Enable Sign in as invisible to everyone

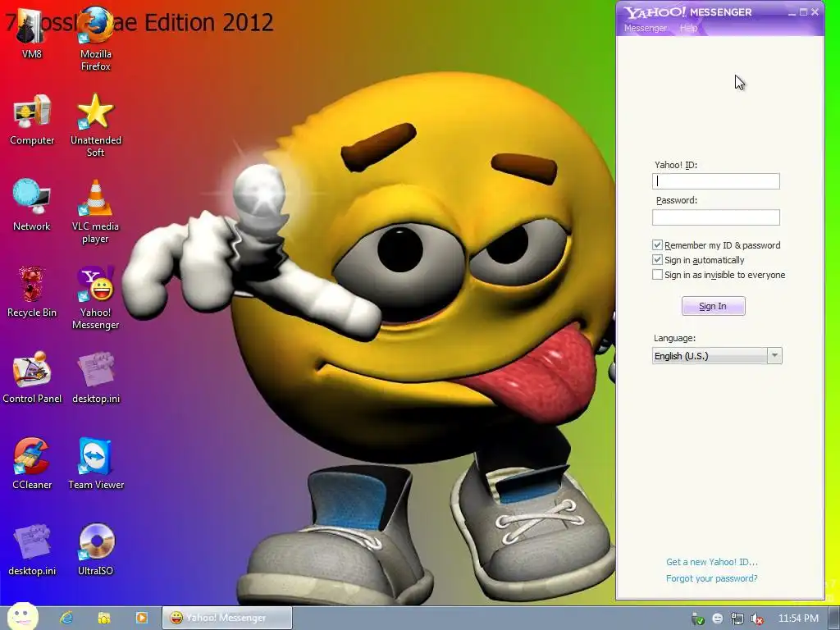pos(657,275)
